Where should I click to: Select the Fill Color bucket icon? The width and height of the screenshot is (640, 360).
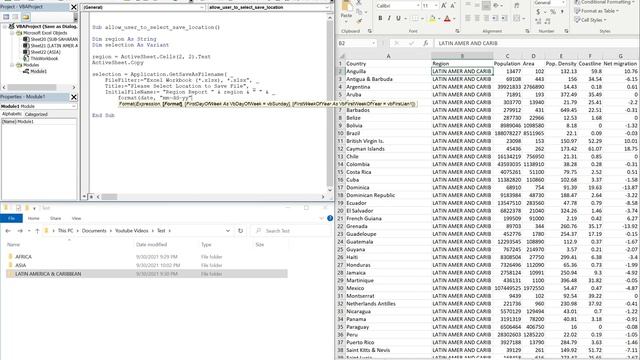(432, 18)
